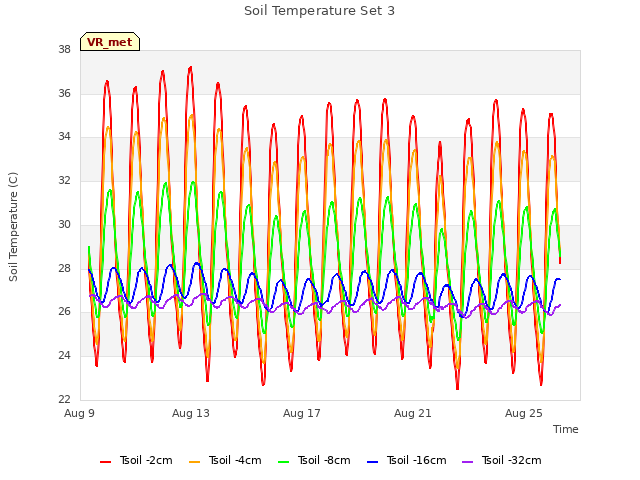Click the Aug 25 x-axis tick label

click(x=524, y=413)
